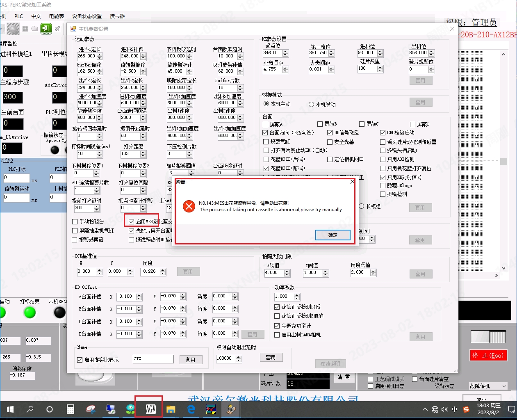Click the red 停止(Esc) button

pyautogui.click(x=488, y=355)
